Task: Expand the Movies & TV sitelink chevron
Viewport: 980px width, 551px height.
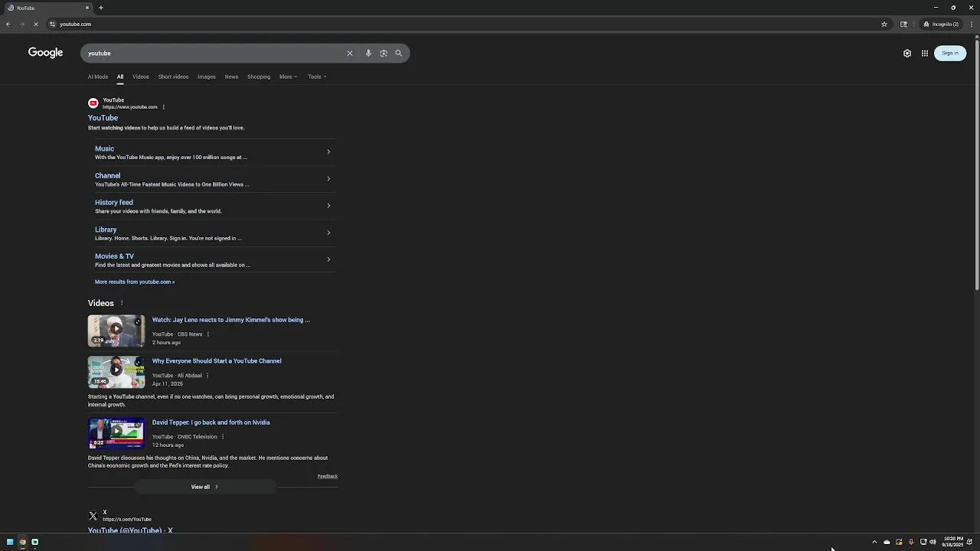Action: click(x=328, y=259)
